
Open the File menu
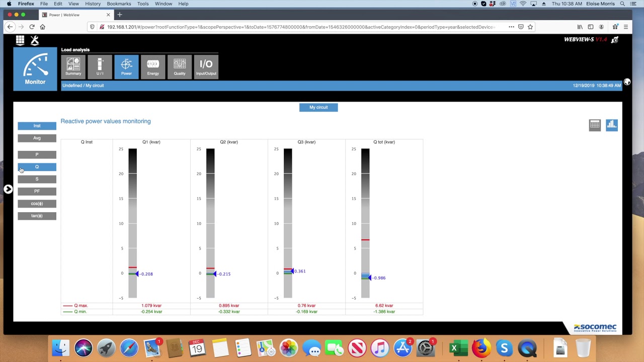pos(44,4)
